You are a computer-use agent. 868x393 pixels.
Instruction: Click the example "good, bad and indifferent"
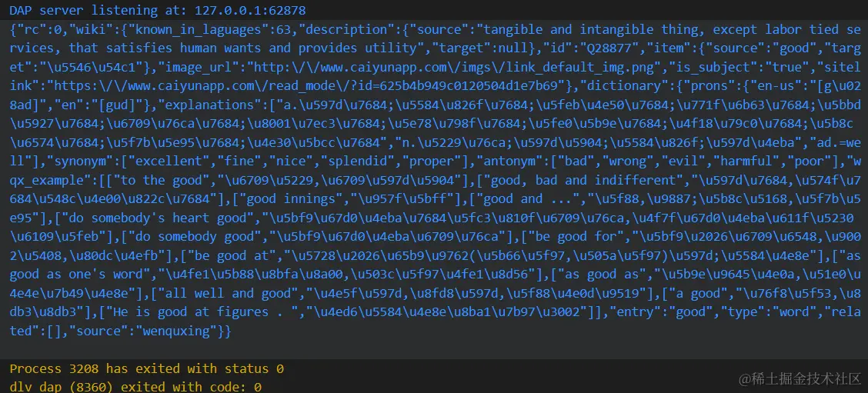click(583, 180)
